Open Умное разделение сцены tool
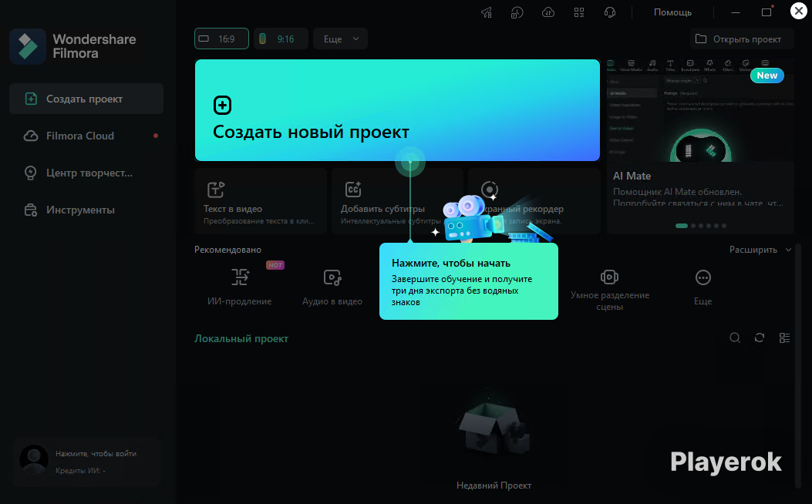The width and height of the screenshot is (812, 504). point(609,289)
